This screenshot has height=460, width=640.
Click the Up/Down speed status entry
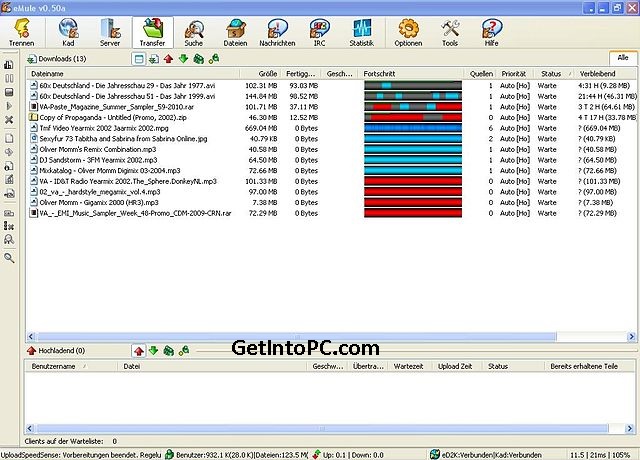(x=348, y=455)
